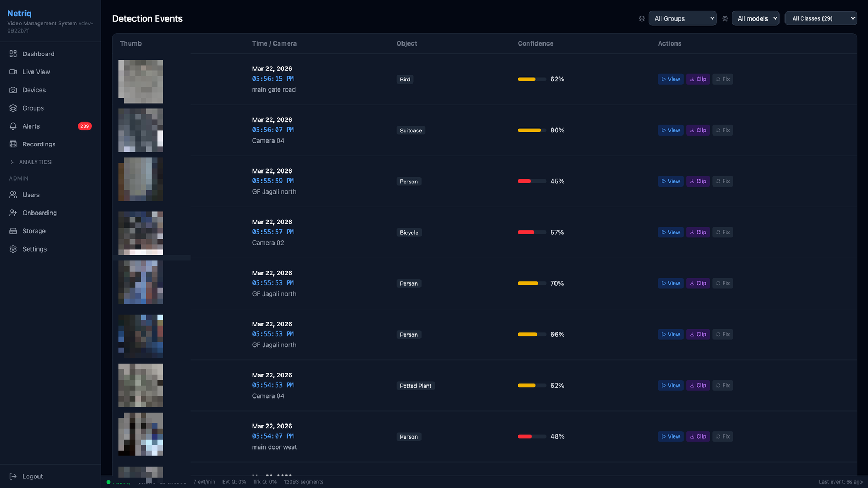
Task: Open Alerts in the sidebar
Action: [x=50, y=126]
